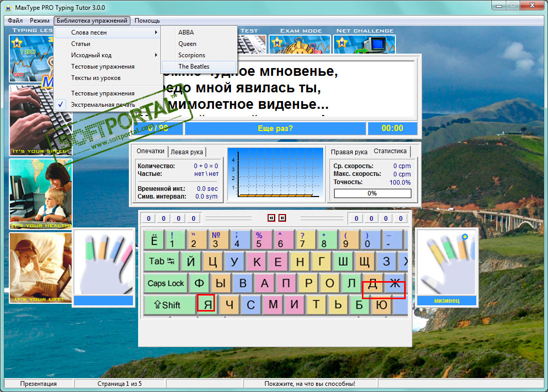This screenshot has width=548, height=392.
Task: Click the Ж key on virtual keyboard
Action: [x=395, y=283]
